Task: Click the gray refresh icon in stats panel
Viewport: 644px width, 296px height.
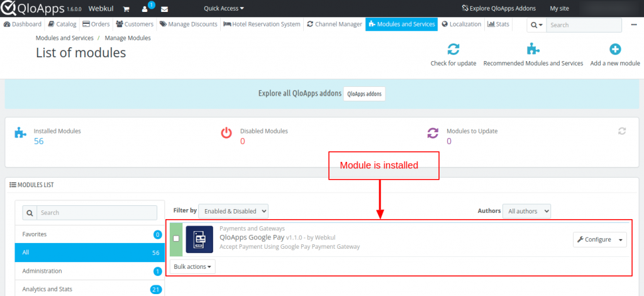Action: [622, 131]
